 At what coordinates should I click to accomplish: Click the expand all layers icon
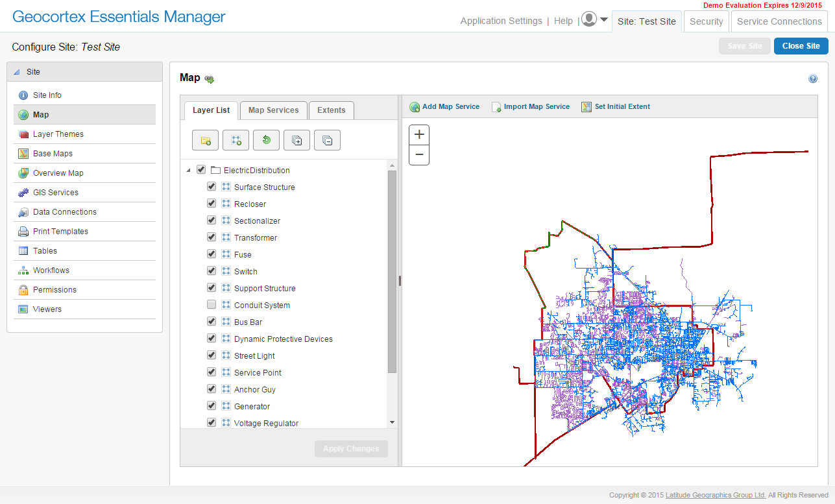(x=296, y=140)
